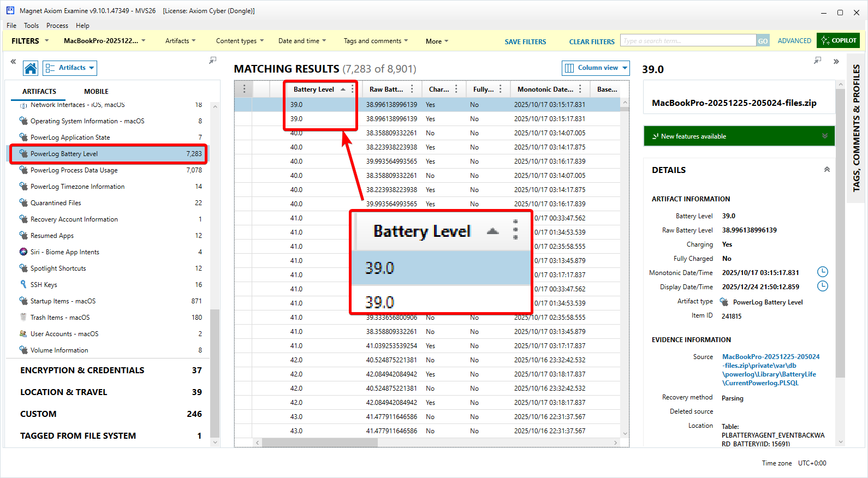Select SSH Keys artifact
The width and height of the screenshot is (868, 478).
[111, 285]
